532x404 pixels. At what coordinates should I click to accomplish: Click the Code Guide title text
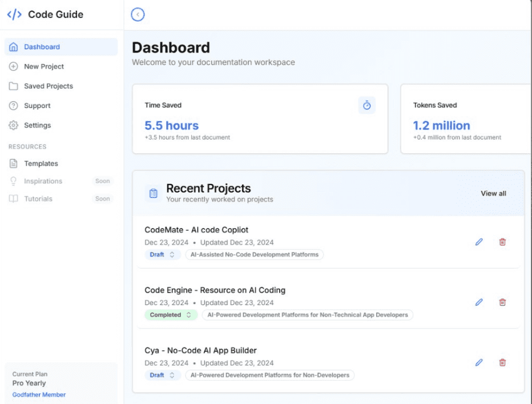click(55, 15)
